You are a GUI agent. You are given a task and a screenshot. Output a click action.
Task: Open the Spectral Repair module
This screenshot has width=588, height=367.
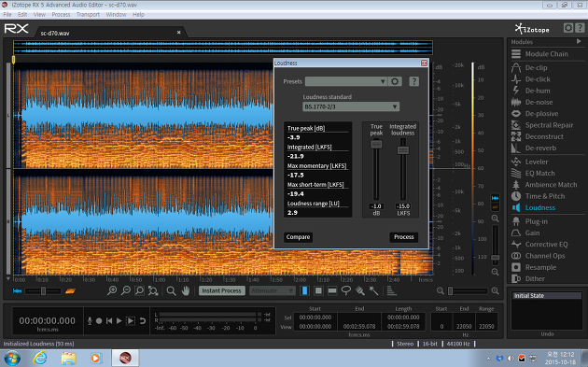click(x=542, y=125)
